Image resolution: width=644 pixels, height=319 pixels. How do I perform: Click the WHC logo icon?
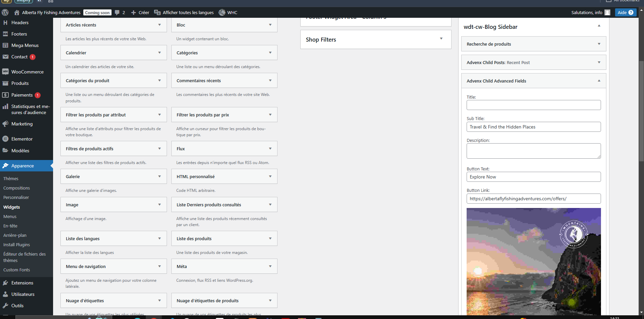pyautogui.click(x=222, y=12)
